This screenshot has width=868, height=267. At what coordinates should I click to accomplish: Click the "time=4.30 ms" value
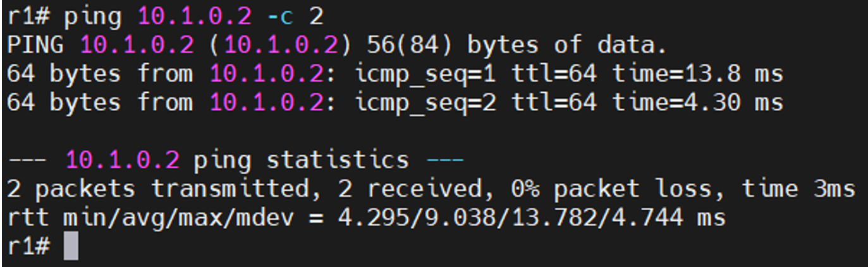[697, 103]
